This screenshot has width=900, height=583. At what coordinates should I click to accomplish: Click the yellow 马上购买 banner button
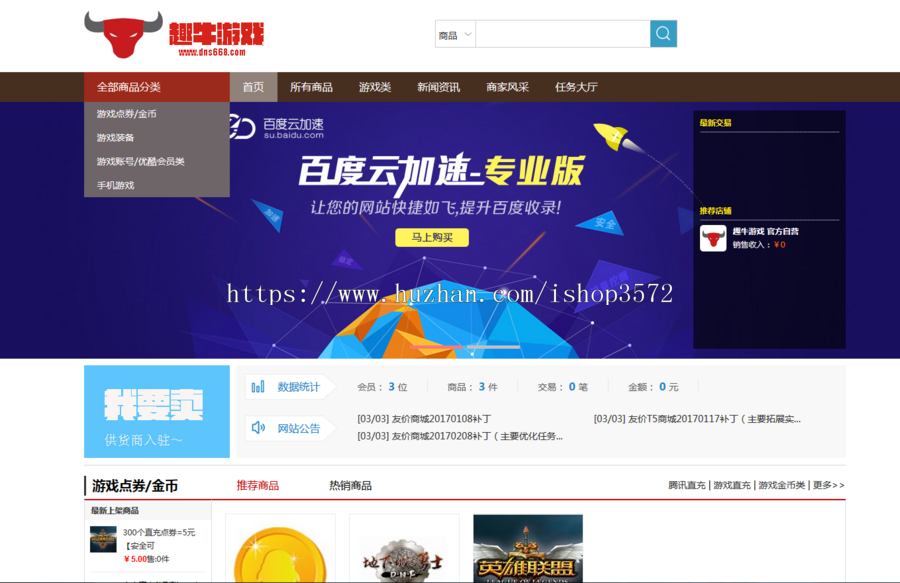click(432, 238)
